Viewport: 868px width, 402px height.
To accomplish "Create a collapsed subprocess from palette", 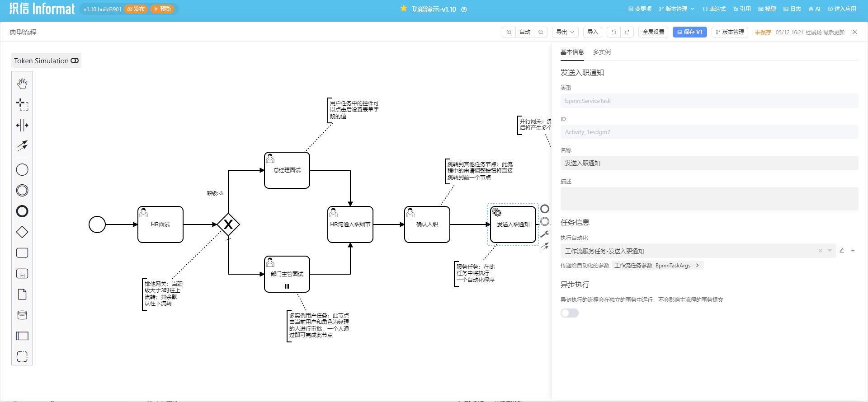I will tap(22, 274).
